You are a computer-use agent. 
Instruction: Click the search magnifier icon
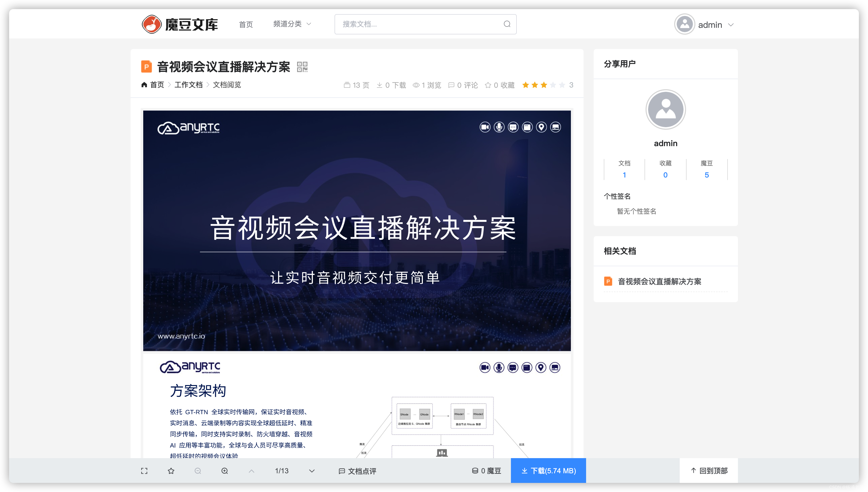tap(507, 24)
